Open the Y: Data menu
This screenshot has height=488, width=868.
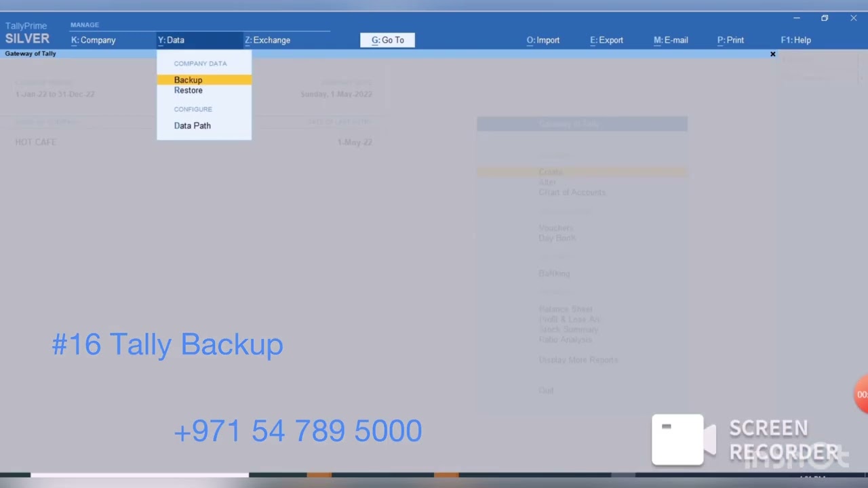click(x=172, y=40)
